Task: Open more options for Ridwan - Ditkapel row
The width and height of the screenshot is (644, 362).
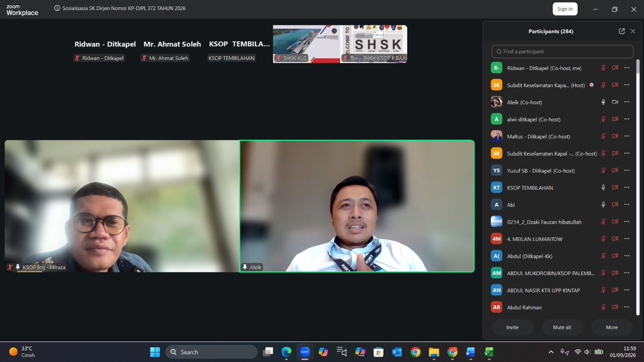Action: point(627,68)
